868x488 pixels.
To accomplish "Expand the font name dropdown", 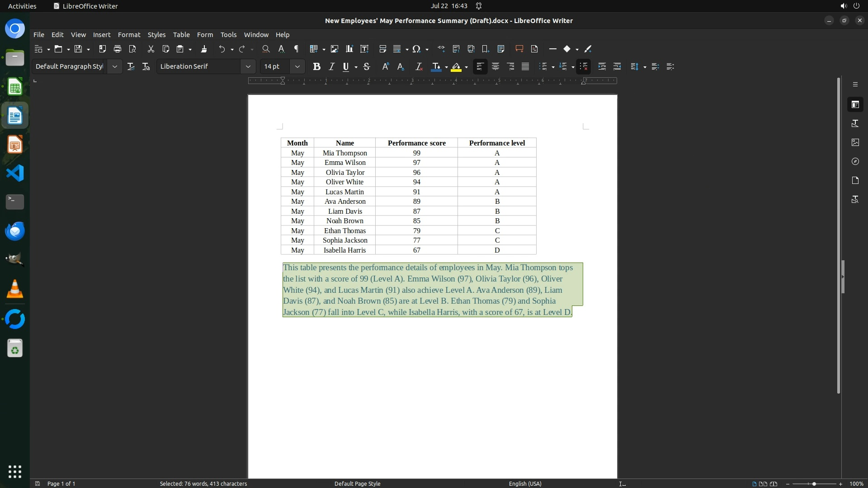I will coord(248,66).
